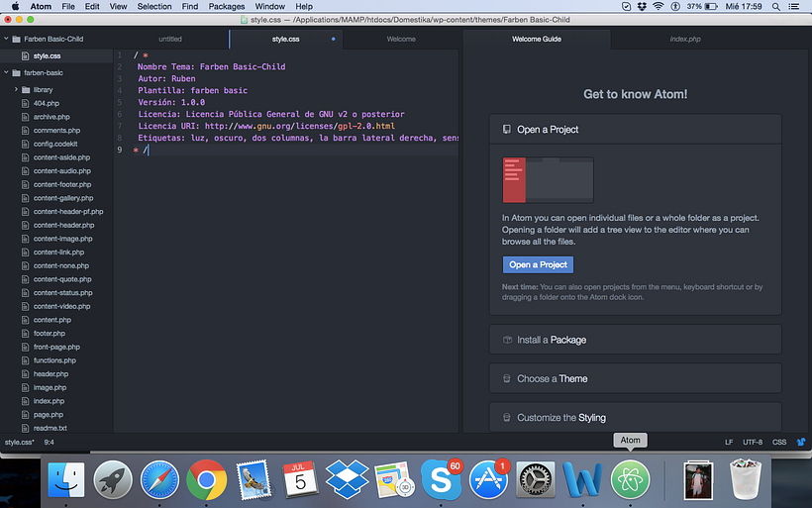Click line 9 in the editor

[x=286, y=150]
